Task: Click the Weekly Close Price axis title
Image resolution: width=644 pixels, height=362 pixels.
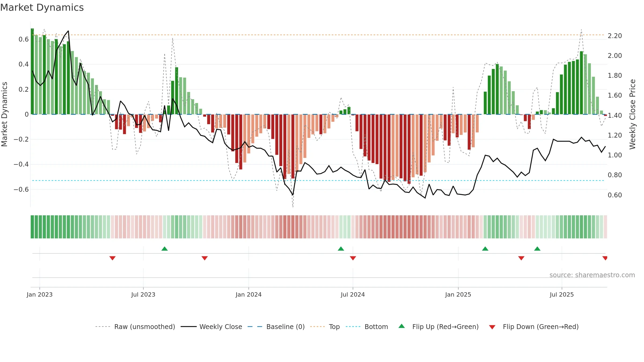Action: (x=632, y=114)
